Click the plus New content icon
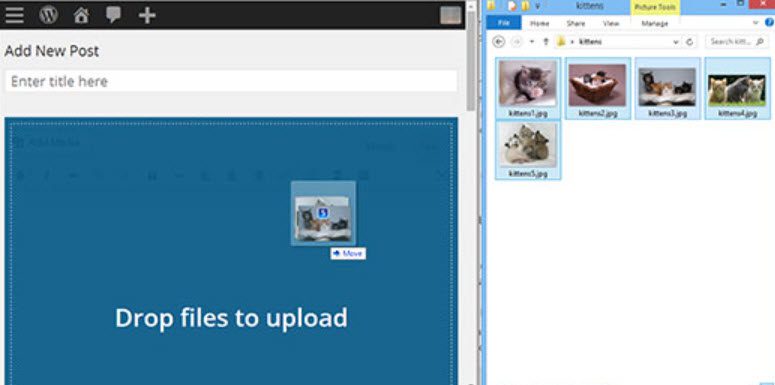The width and height of the screenshot is (775, 385). 147,15
